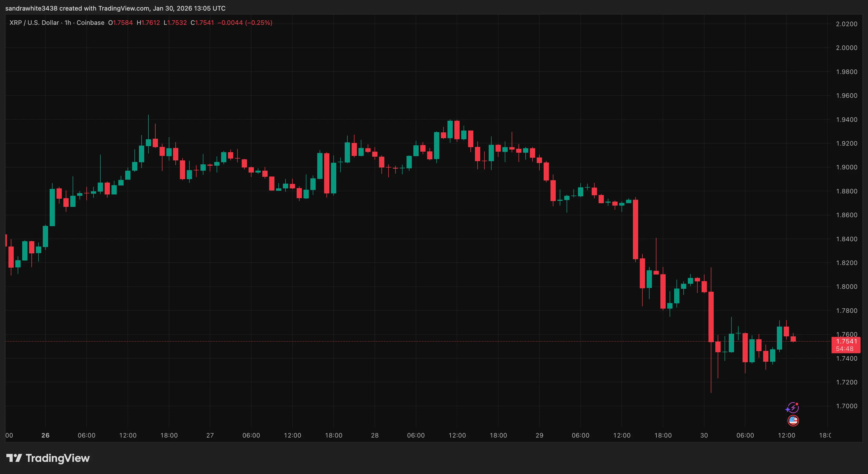Click the 1h interval in the chart legend
The height and width of the screenshot is (474, 868).
click(x=68, y=22)
